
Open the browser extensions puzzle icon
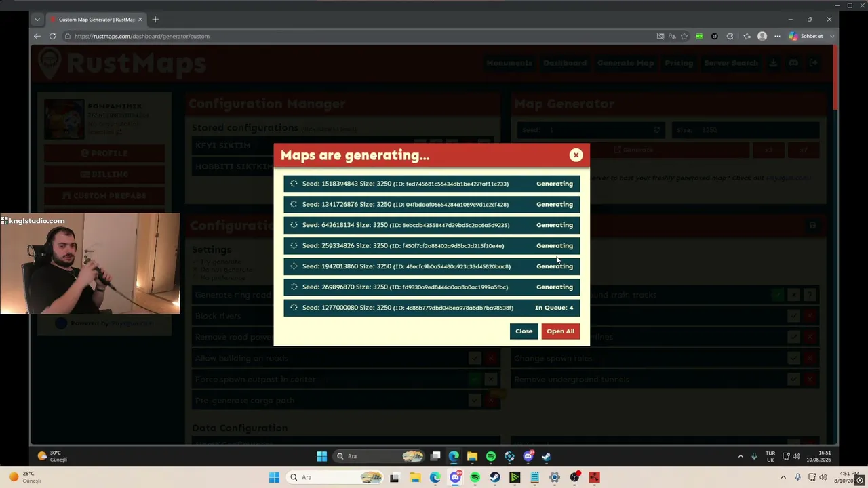point(730,36)
